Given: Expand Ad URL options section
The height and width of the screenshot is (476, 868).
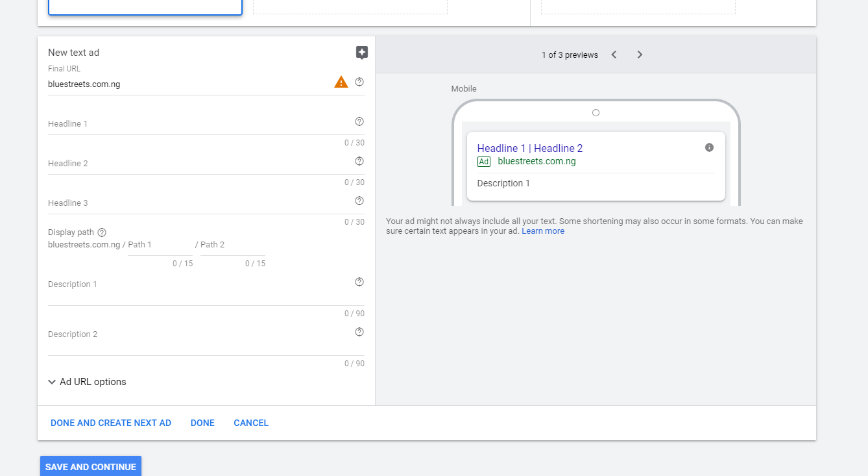Looking at the screenshot, I should pyautogui.click(x=87, y=382).
